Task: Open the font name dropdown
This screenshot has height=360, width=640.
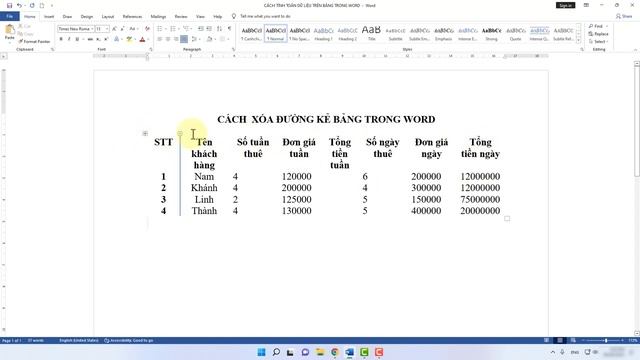Action: point(92,29)
